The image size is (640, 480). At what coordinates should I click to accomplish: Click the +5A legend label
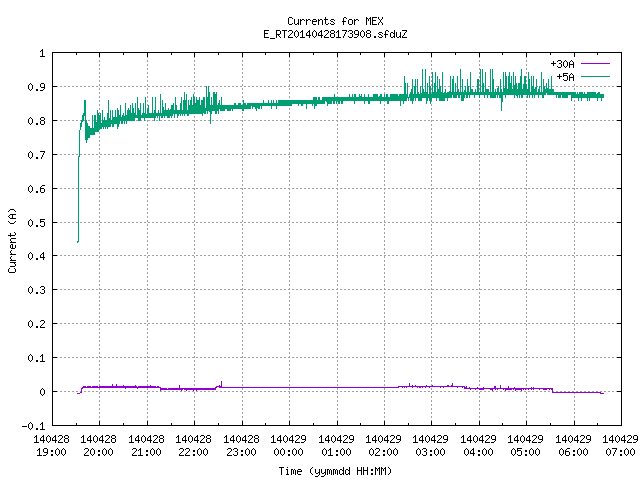[x=565, y=77]
